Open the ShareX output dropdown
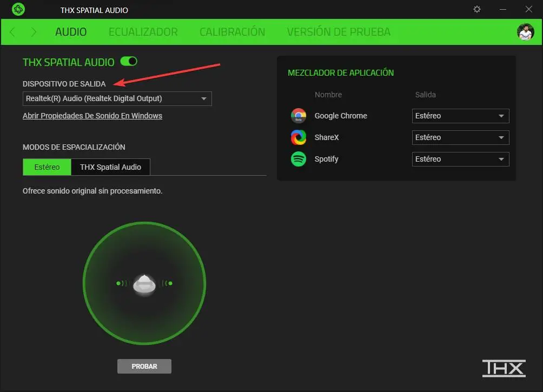Image resolution: width=543 pixels, height=392 pixels. point(460,137)
